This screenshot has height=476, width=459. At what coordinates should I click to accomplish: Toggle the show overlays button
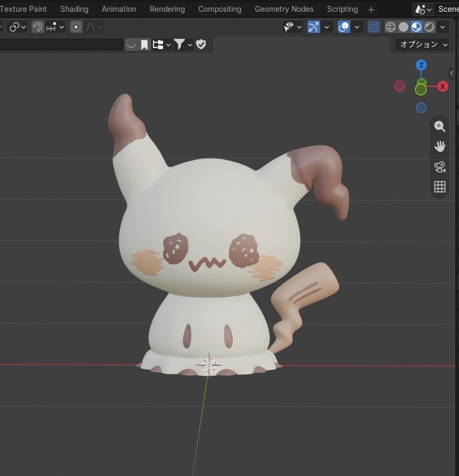pos(344,27)
